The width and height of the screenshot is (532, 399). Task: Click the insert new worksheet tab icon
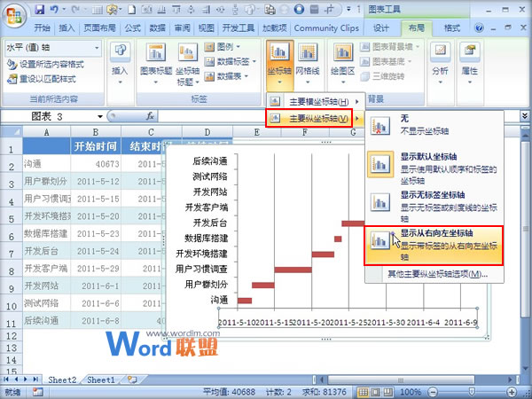131,379
